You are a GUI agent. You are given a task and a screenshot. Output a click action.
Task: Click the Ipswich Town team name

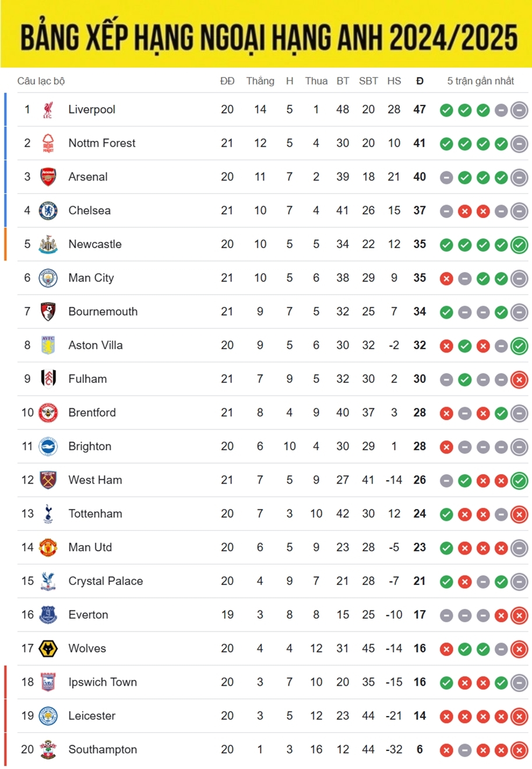coord(103,682)
